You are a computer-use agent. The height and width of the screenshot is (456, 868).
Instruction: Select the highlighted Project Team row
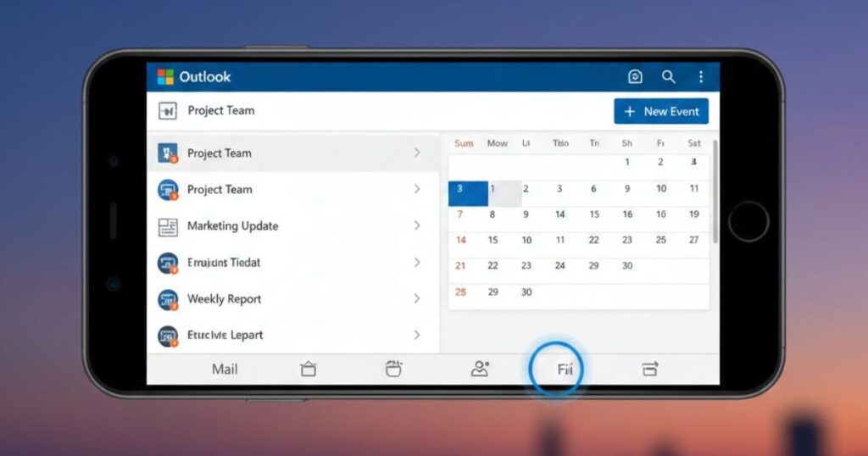[292, 153]
